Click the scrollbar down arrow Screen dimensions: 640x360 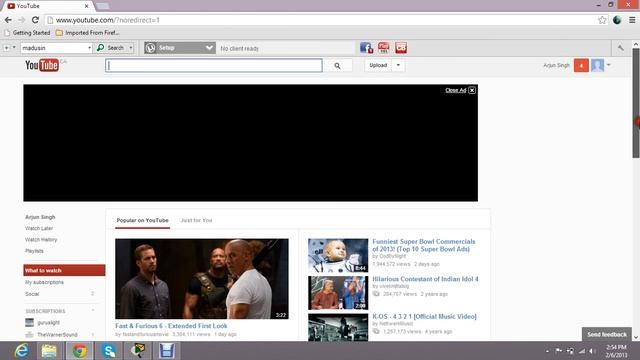[636, 337]
